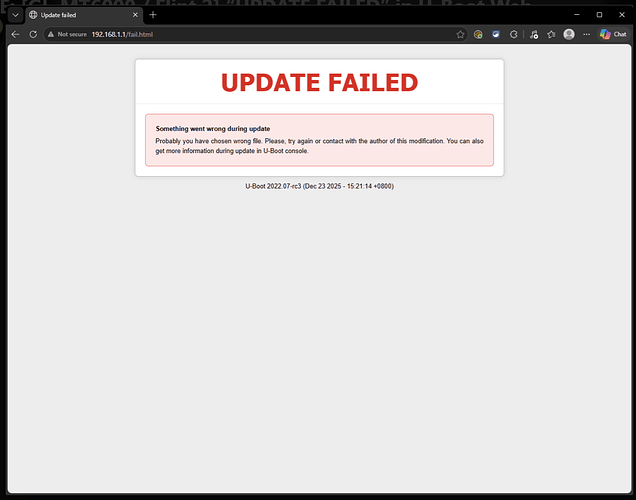Open the media control music-note icon
This screenshot has height=500, width=636.
click(x=534, y=34)
